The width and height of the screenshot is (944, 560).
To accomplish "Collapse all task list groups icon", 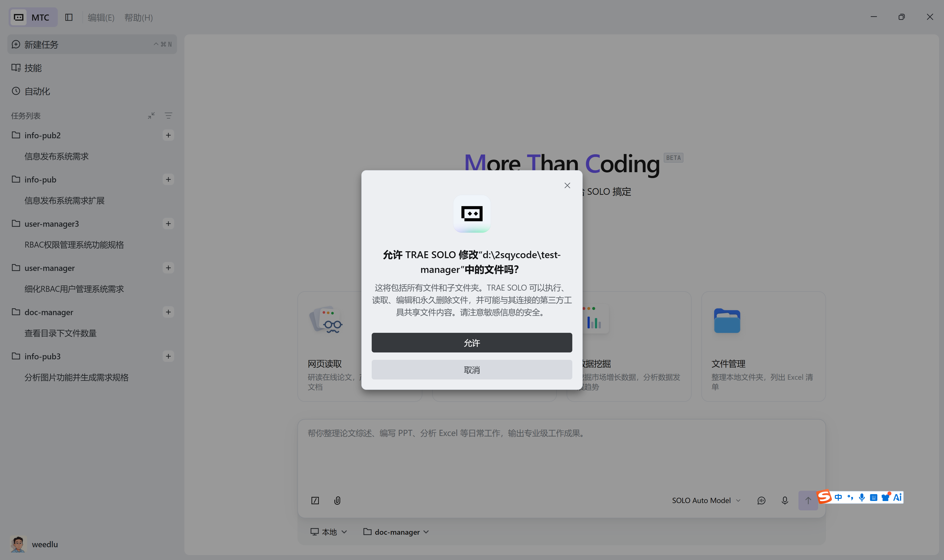I will (x=151, y=115).
